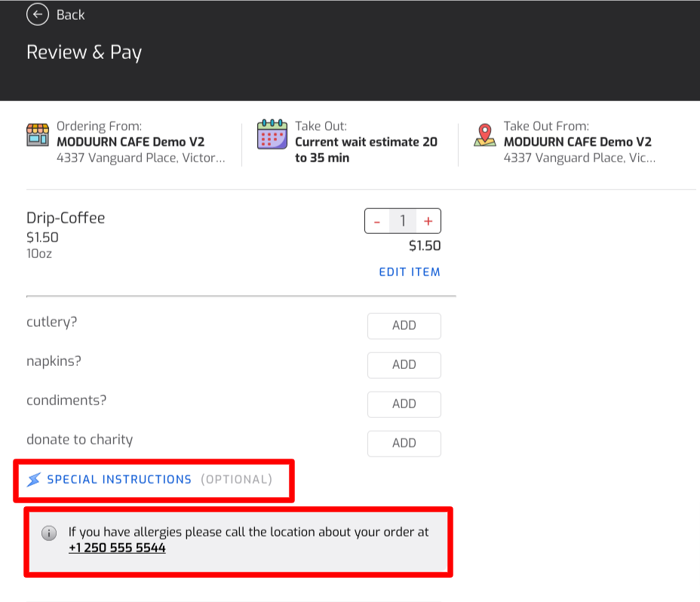Click the Back text label
Image resolution: width=700 pixels, height=602 pixels.
click(71, 15)
